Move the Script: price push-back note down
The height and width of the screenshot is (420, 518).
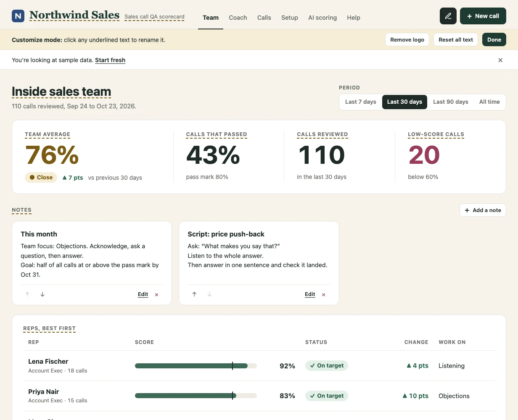click(x=209, y=294)
